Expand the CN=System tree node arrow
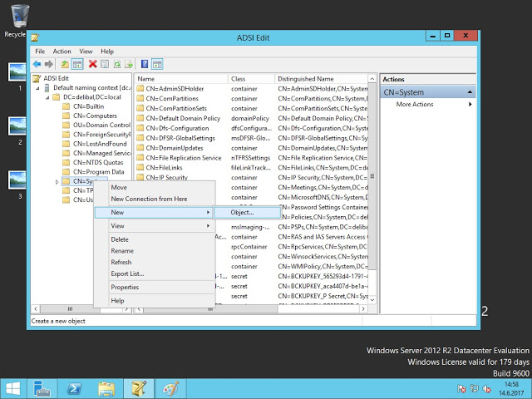Image resolution: width=532 pixels, height=399 pixels. [x=57, y=180]
